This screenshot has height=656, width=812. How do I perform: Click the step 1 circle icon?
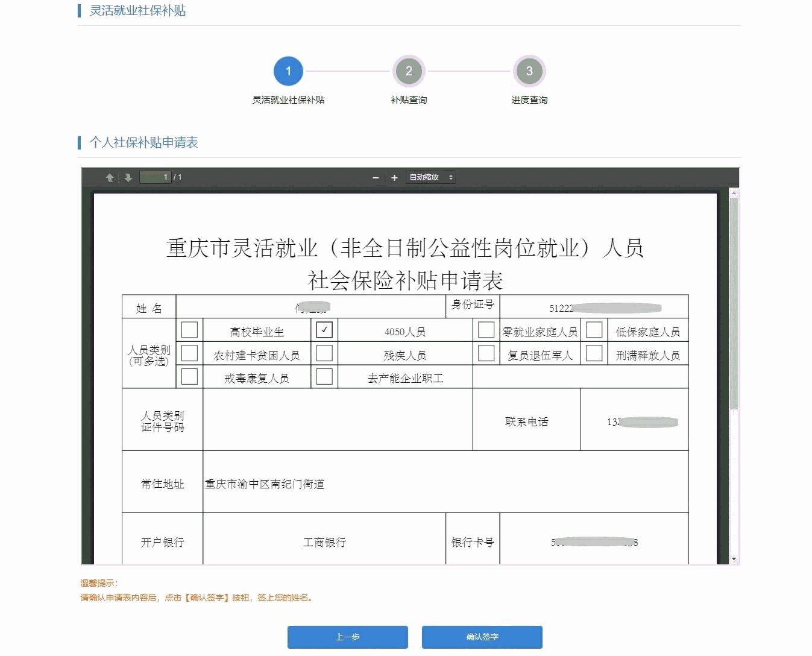point(288,71)
